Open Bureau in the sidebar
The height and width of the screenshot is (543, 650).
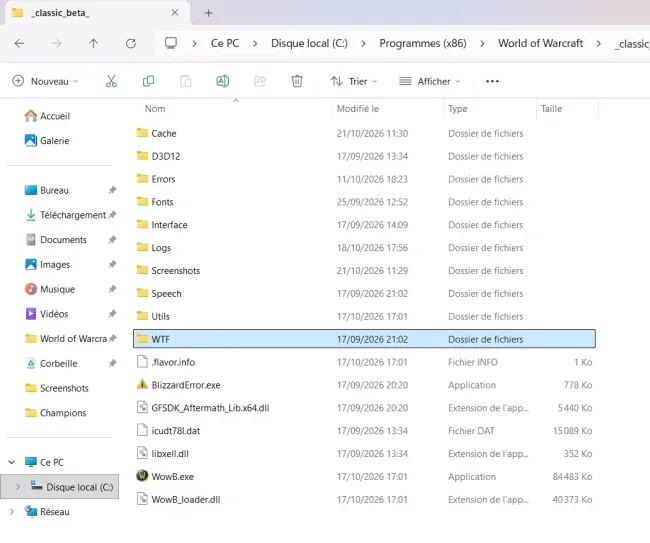coord(46,190)
